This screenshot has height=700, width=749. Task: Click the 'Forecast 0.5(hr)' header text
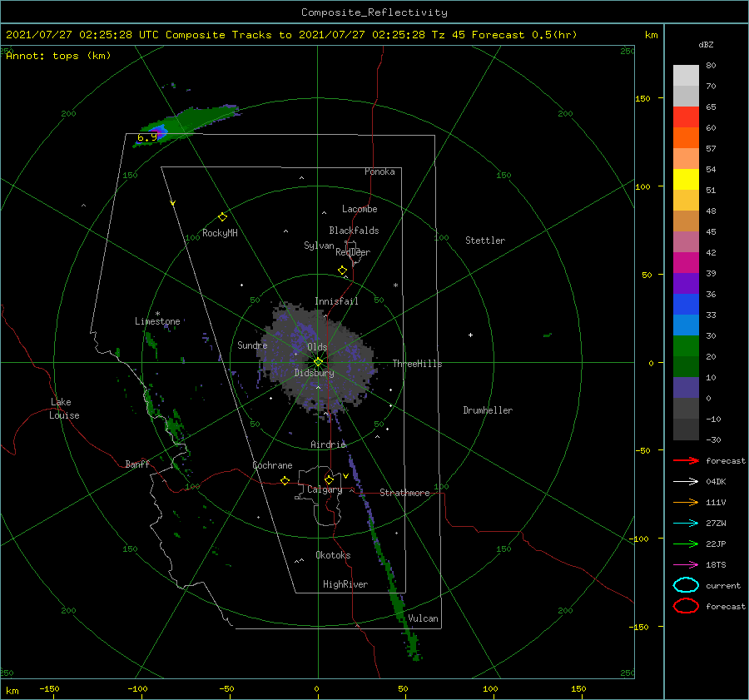524,35
